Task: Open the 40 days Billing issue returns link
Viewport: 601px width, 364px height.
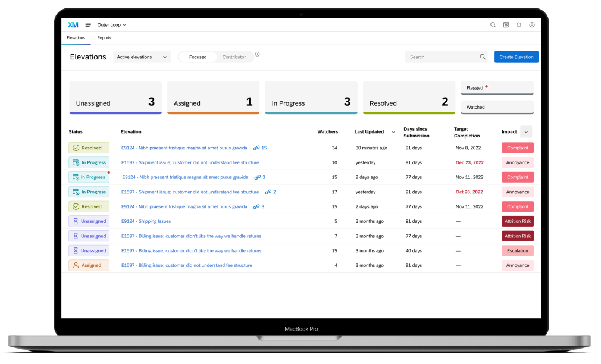Action: pos(191,251)
